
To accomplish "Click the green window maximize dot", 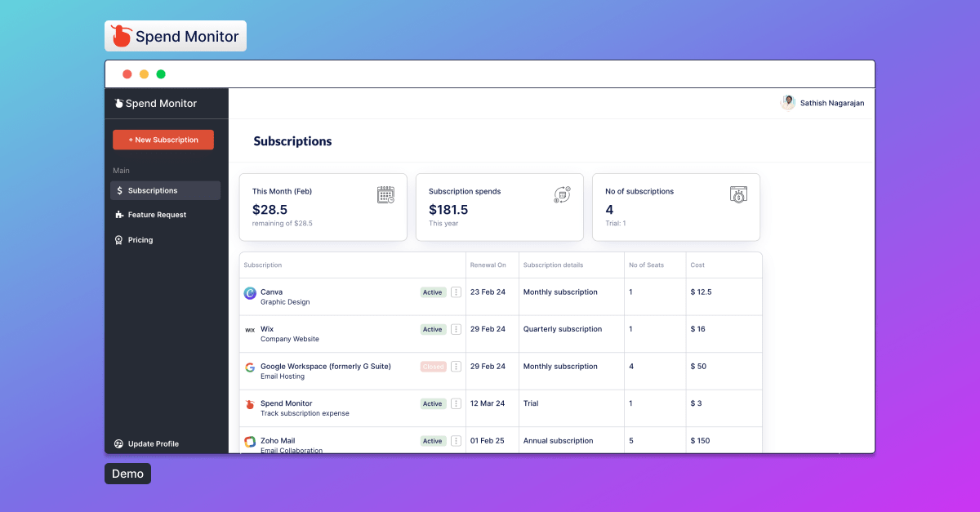I will 161,74.
